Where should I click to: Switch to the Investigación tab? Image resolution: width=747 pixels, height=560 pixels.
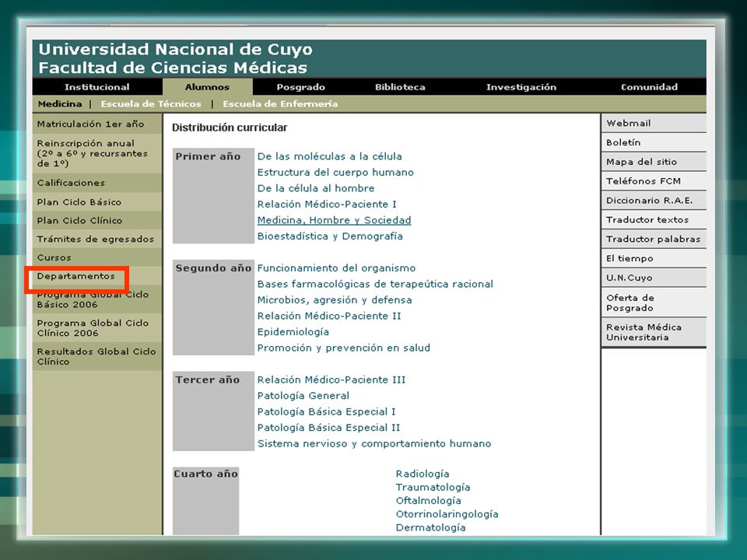pos(521,87)
